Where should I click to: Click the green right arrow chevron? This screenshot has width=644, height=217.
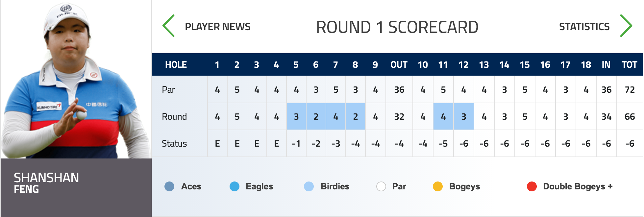tap(626, 26)
